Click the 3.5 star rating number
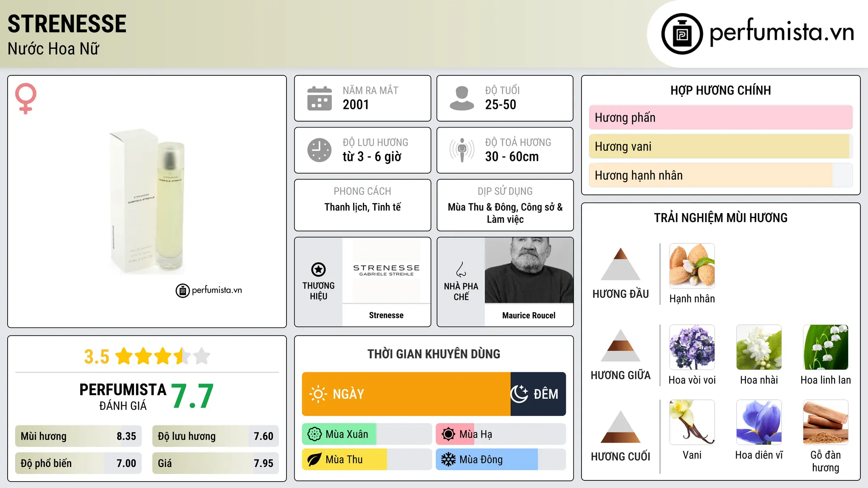This screenshot has height=488, width=868. 97,357
